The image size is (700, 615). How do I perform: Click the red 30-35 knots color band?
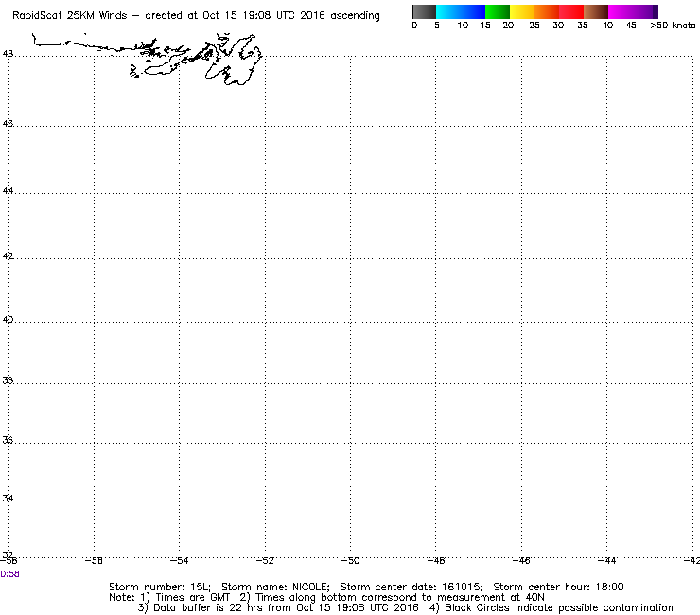pyautogui.click(x=571, y=11)
